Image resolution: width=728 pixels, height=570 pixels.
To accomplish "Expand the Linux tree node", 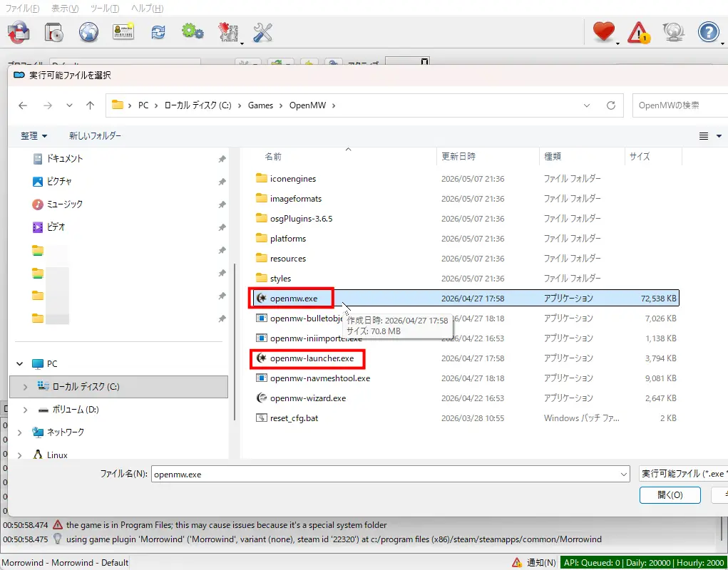I will click(19, 455).
